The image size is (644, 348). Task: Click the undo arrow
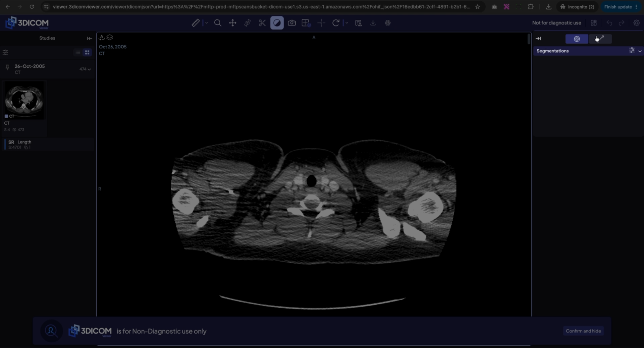coord(609,23)
